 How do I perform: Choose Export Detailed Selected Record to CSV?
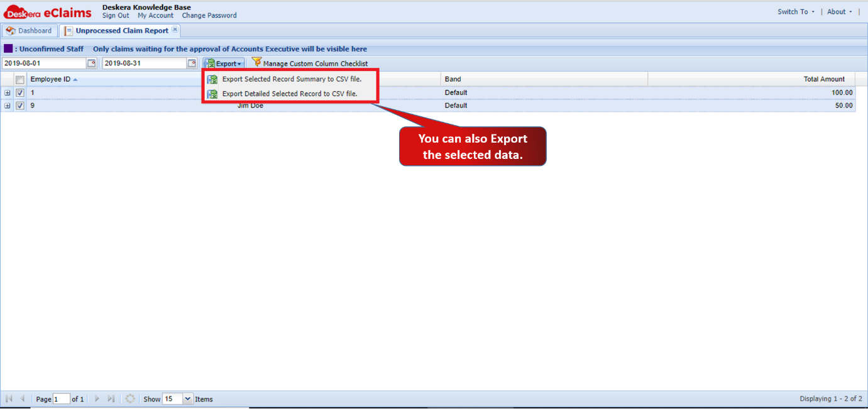point(290,94)
